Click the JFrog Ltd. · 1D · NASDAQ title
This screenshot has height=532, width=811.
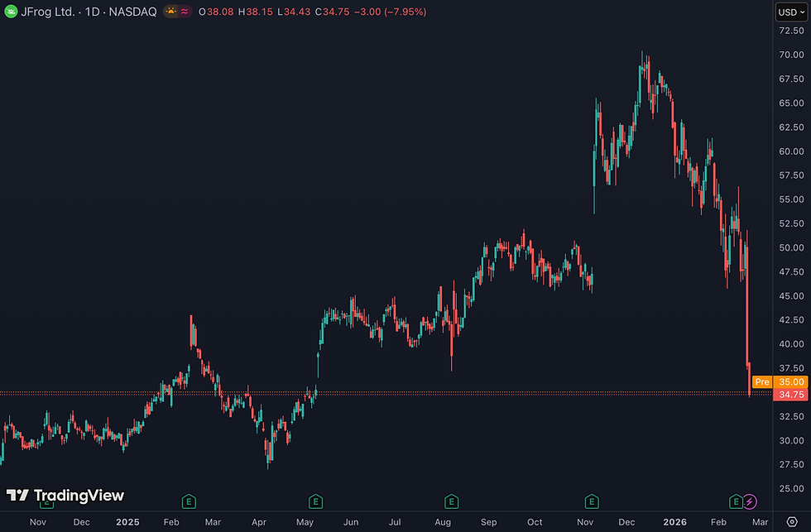[x=89, y=12]
